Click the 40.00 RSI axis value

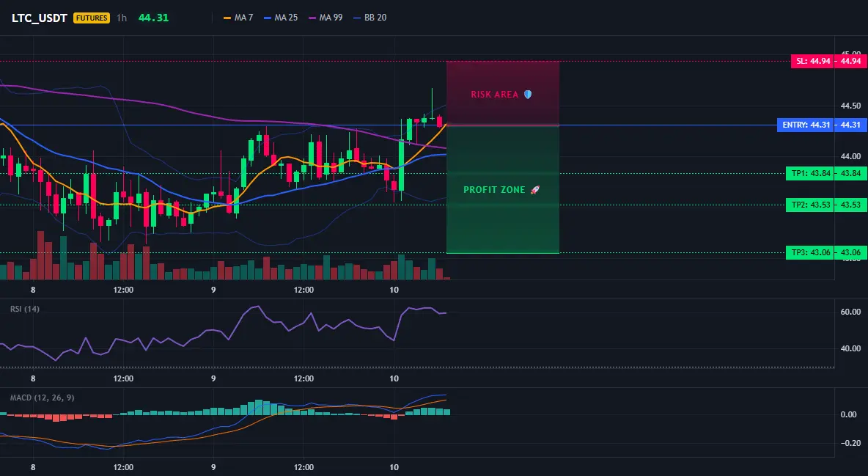click(851, 348)
